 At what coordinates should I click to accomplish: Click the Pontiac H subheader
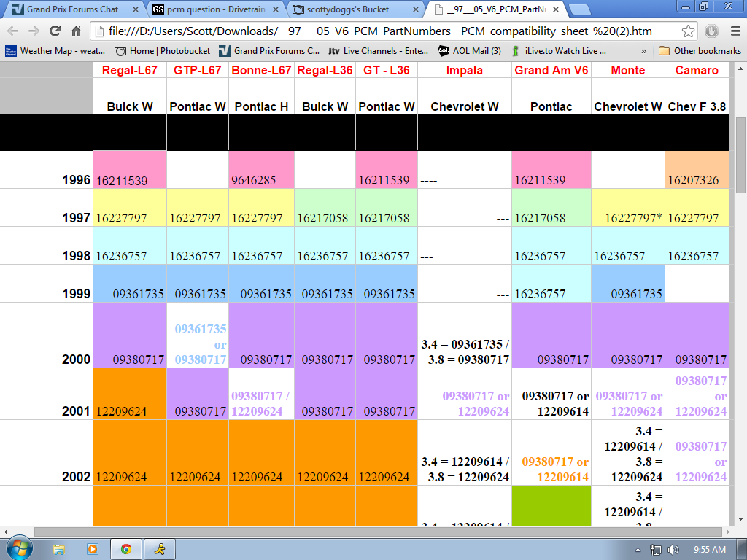261,106
